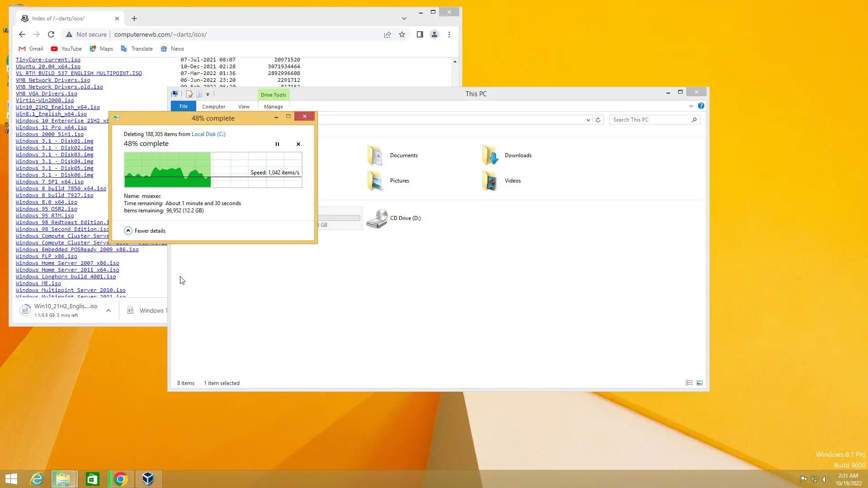Screen dimensions: 868x488
Task: Switch to details view layout
Action: (x=689, y=383)
